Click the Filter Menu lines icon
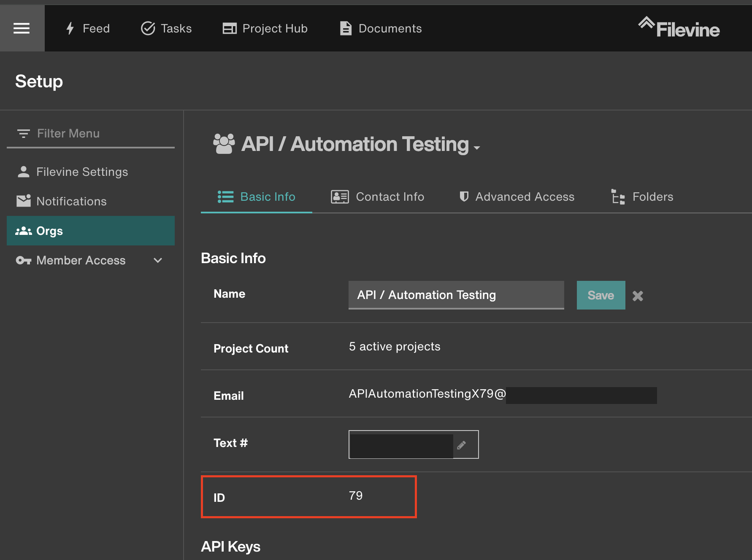The height and width of the screenshot is (560, 752). tap(23, 134)
